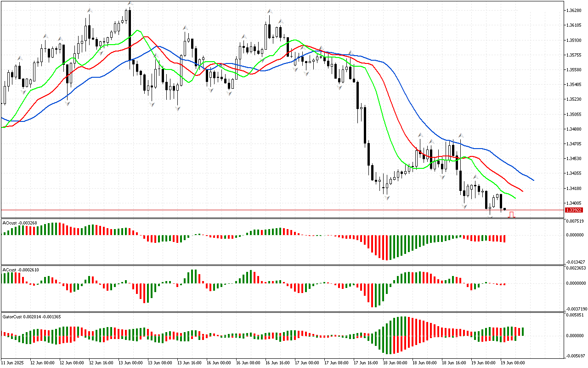The image size is (588, 368).
Task: Select the up fractal arrow above the highest candle
Action: pos(130,4)
